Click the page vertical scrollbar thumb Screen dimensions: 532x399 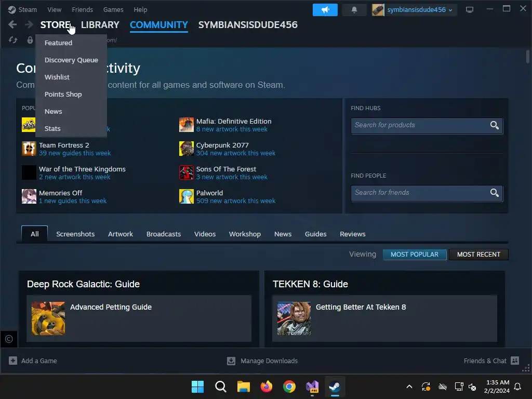(x=528, y=56)
